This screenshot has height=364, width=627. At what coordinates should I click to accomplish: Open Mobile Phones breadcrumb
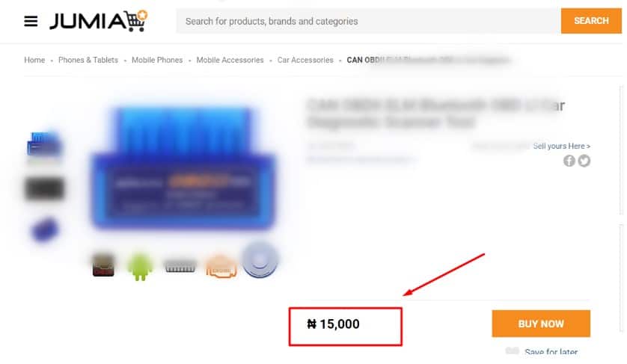pos(157,60)
